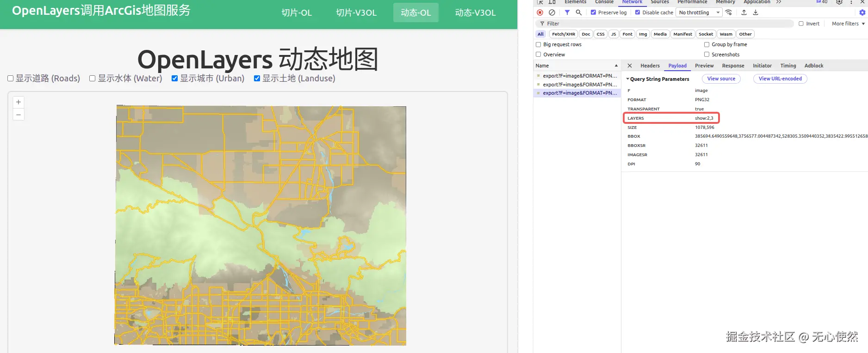The image size is (868, 353).
Task: Uncheck 显示城市 (Urban) layer
Action: point(174,79)
